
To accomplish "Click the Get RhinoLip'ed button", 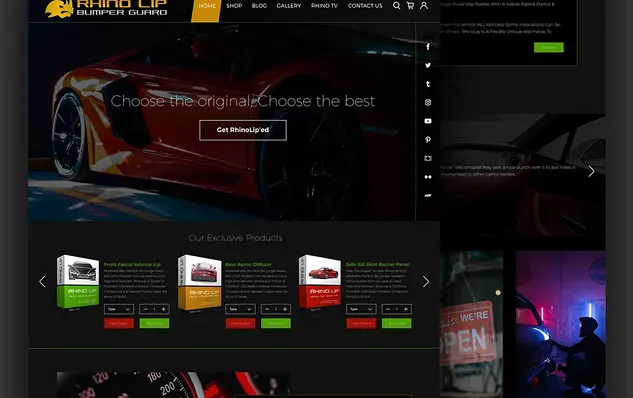I will 243,130.
